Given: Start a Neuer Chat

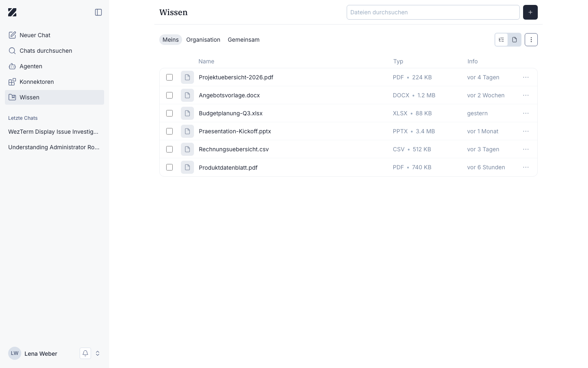Looking at the screenshot, I should 54,35.
